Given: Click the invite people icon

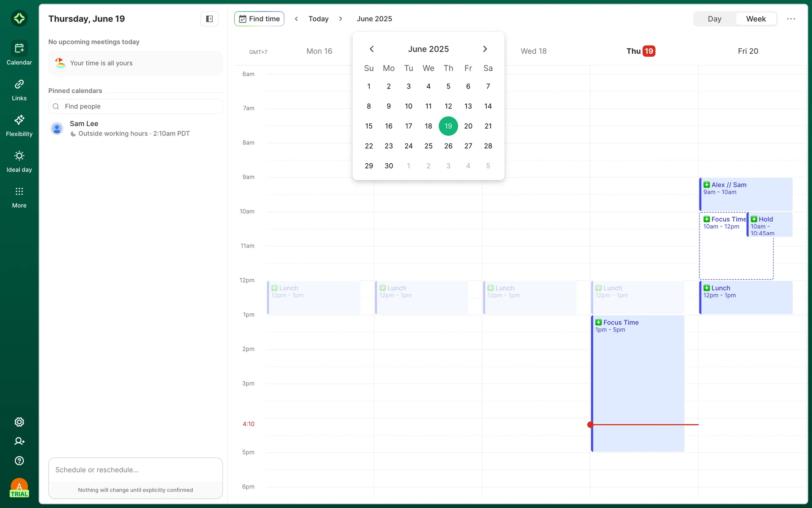Looking at the screenshot, I should (x=19, y=441).
